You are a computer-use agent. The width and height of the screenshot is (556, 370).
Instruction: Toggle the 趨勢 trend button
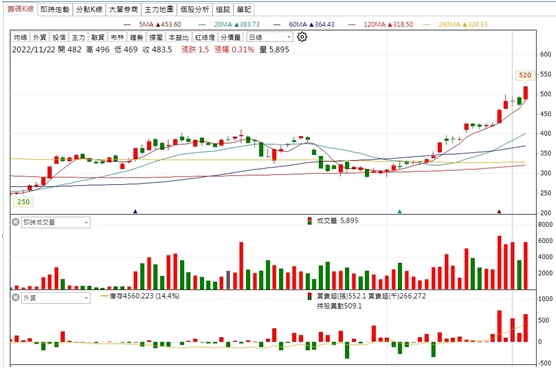(x=136, y=37)
